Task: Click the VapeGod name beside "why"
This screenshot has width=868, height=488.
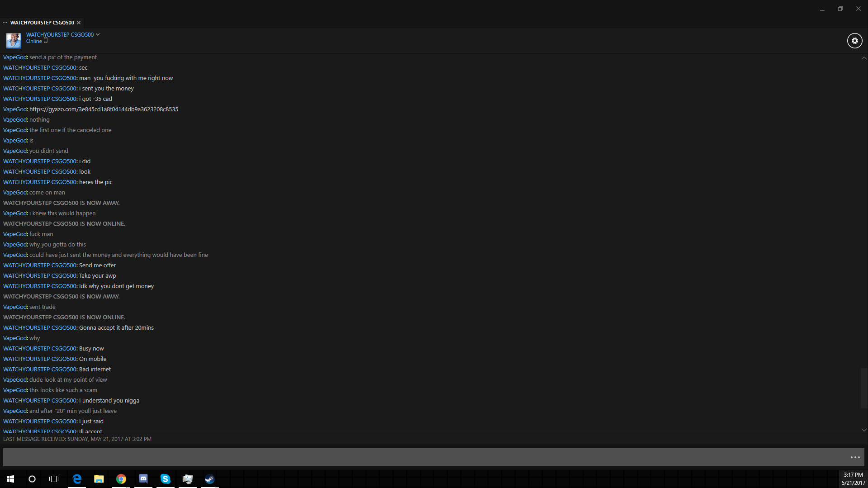Action: point(15,338)
